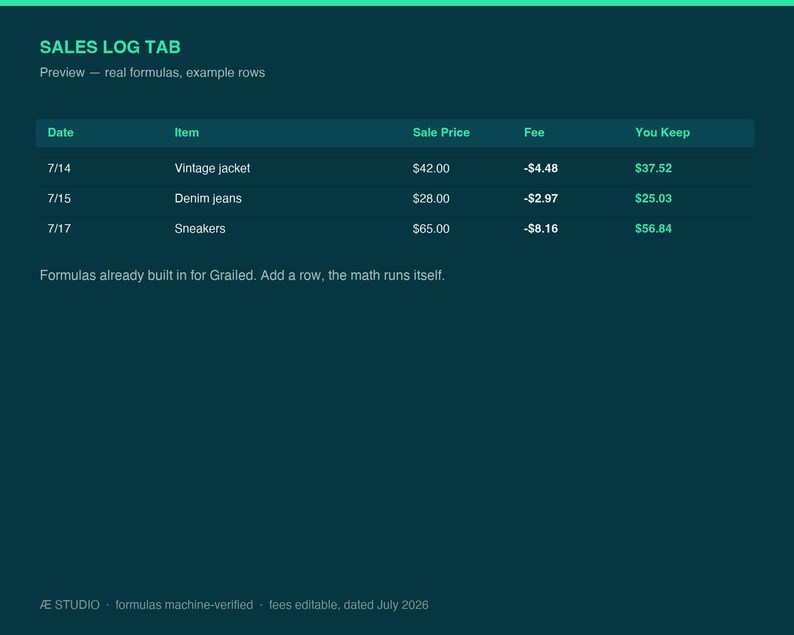794x635 pixels.
Task: Select the 7/14 date cell
Action: click(59, 168)
